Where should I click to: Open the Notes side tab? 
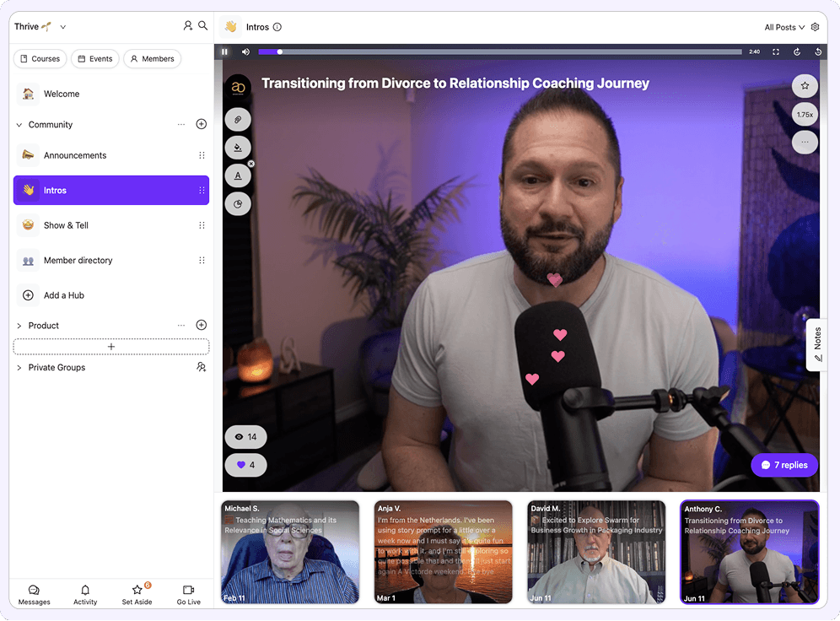(x=817, y=344)
